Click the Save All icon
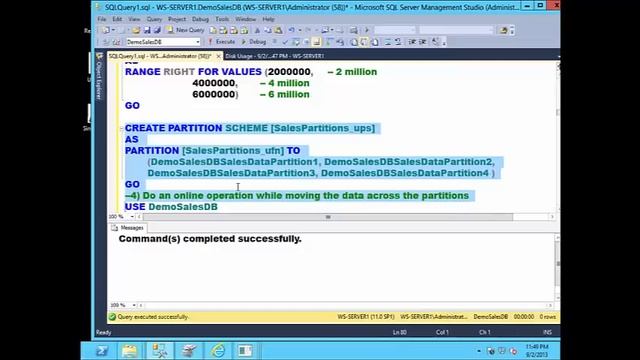640x360 pixels. [157, 30]
